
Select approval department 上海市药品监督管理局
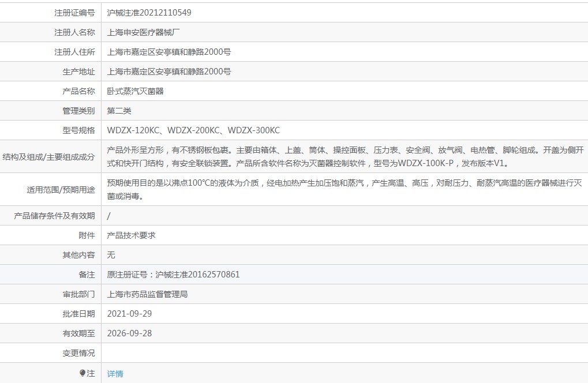coord(147,294)
